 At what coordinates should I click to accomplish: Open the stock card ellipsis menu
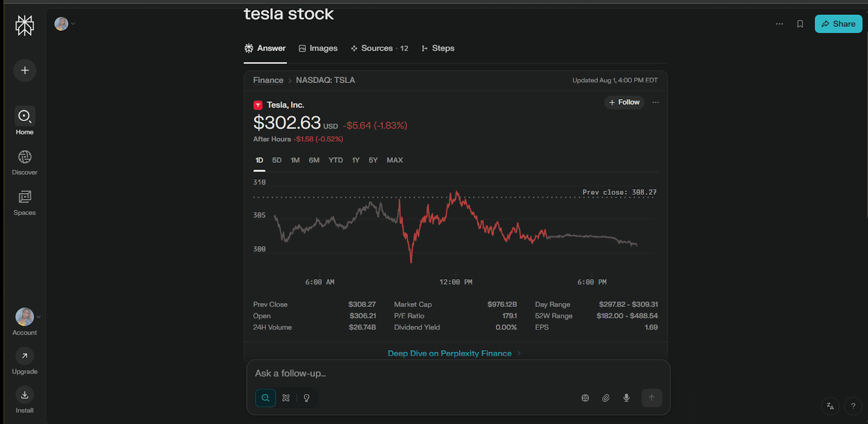tap(656, 102)
